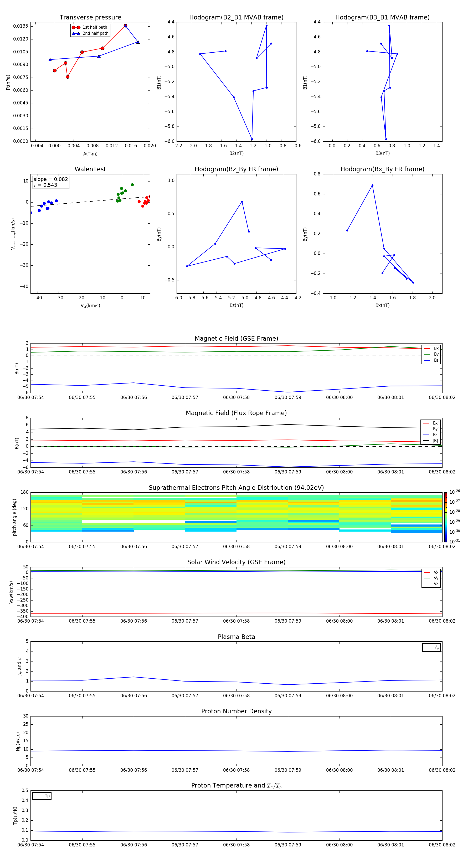Click the "r = 0.543" correlation annotation

(x=45, y=185)
